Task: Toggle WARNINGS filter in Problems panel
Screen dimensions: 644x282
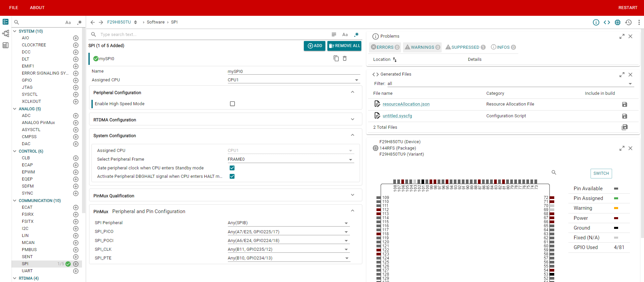Action: tap(422, 47)
